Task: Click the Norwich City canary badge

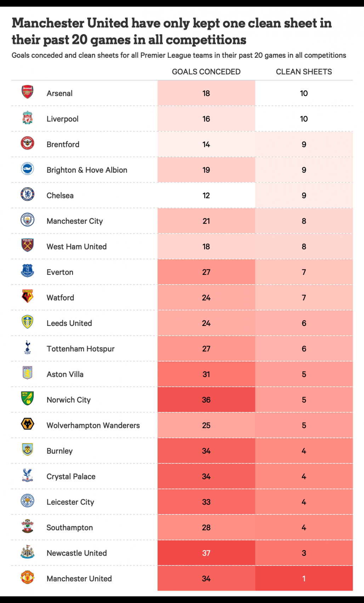Action: coord(27,399)
